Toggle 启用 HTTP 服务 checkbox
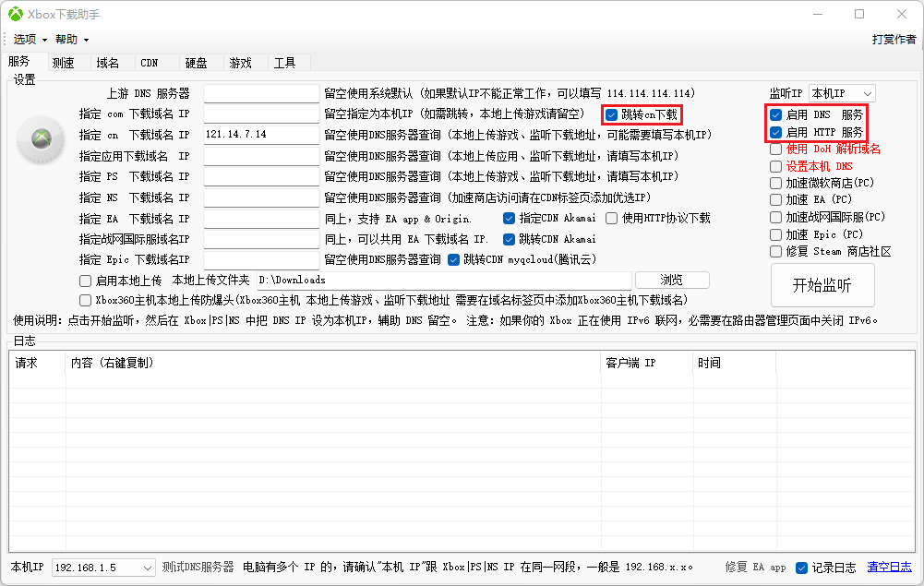Screen dimensions: 924x586 pos(776,133)
